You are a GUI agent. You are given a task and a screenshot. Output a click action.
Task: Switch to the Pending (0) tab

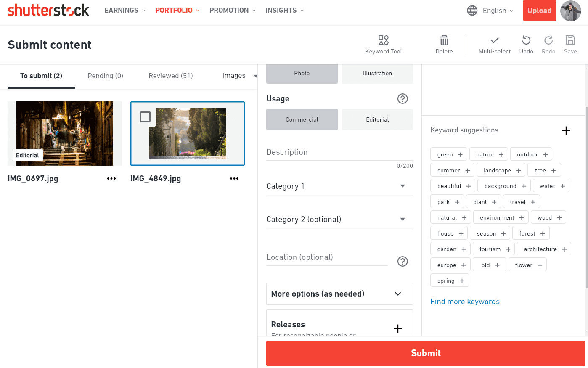tap(105, 76)
